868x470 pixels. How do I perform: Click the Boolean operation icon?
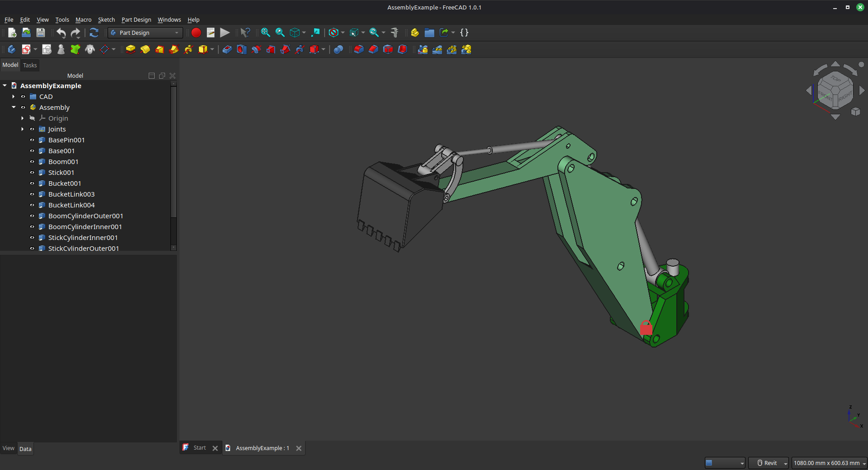(x=338, y=49)
